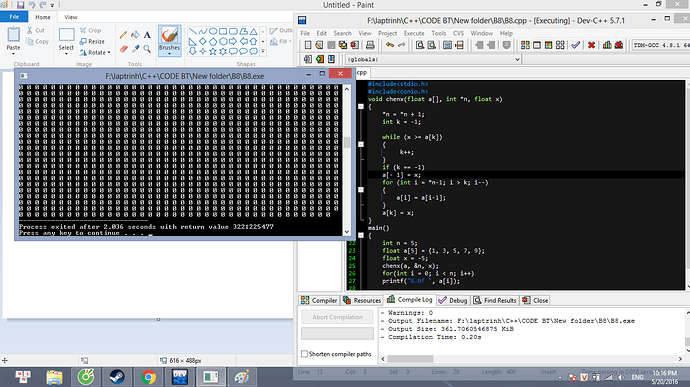Collapse the main() function fold marker

(x=361, y=236)
